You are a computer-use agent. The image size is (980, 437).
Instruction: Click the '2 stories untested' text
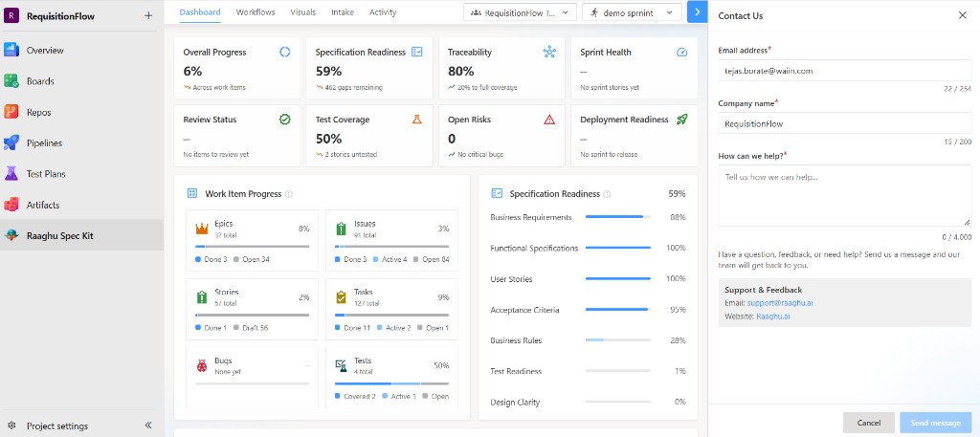click(350, 154)
